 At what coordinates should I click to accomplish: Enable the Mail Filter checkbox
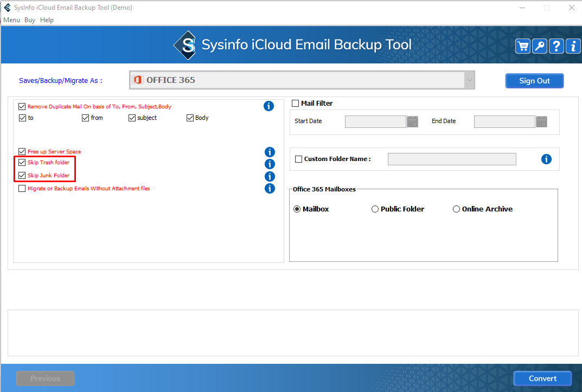point(296,104)
